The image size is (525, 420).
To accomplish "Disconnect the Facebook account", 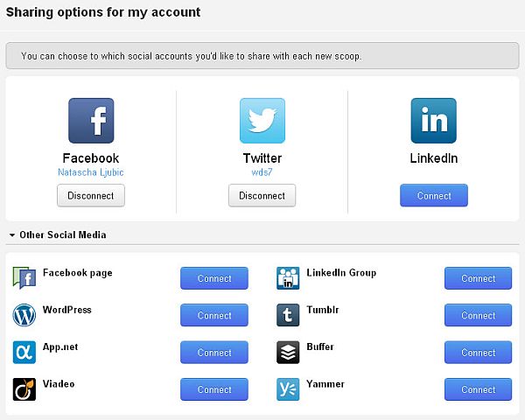I will pyautogui.click(x=91, y=196).
